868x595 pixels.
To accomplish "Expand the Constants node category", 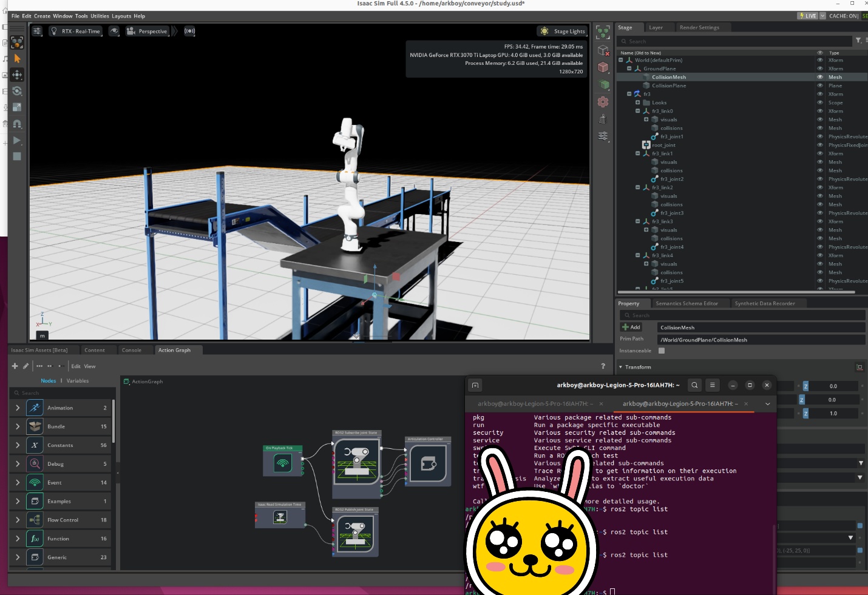I will (18, 445).
